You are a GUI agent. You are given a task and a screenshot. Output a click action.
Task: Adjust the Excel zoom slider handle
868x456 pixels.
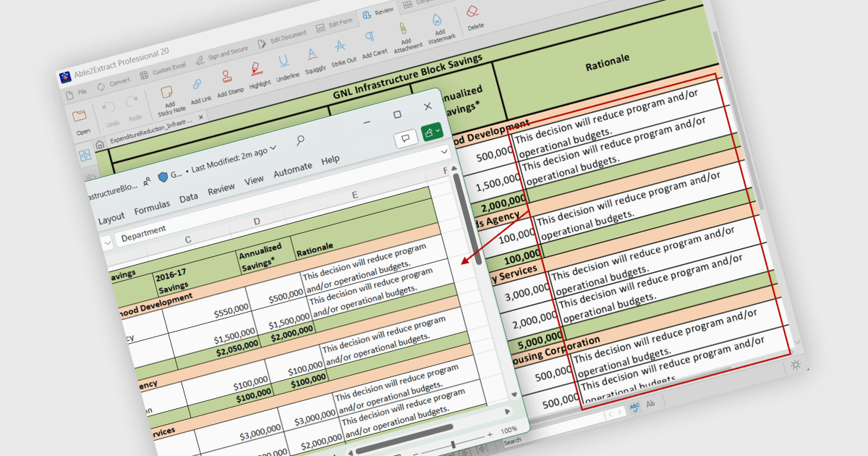tap(454, 445)
